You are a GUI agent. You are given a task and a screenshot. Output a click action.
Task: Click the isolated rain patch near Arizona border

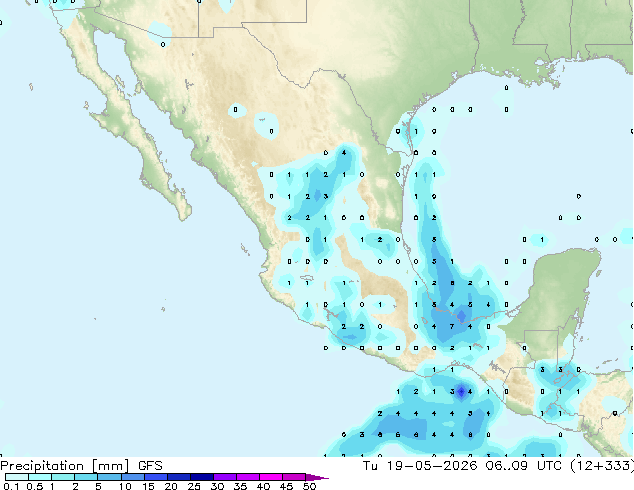(x=160, y=32)
